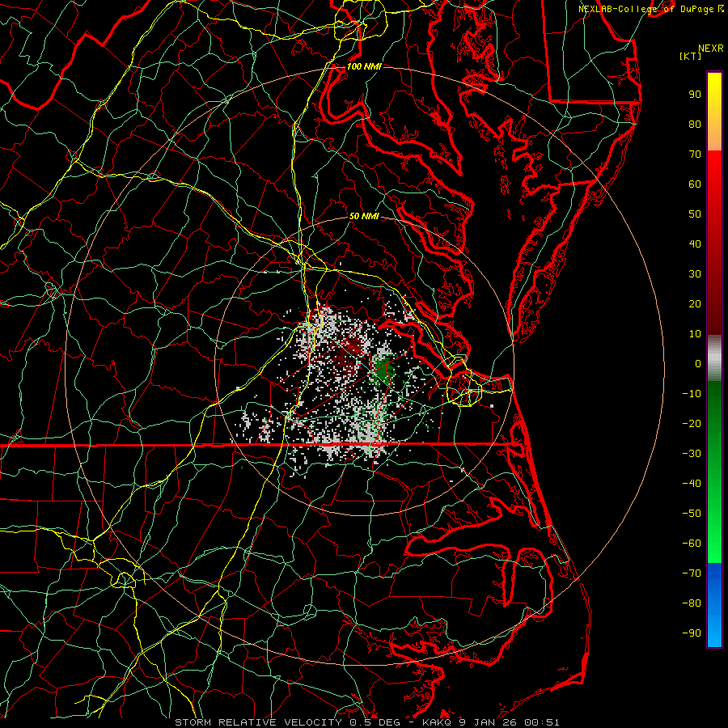The height and width of the screenshot is (728, 728).
Task: Click the 20 value on the velocity scale
Action: [695, 303]
